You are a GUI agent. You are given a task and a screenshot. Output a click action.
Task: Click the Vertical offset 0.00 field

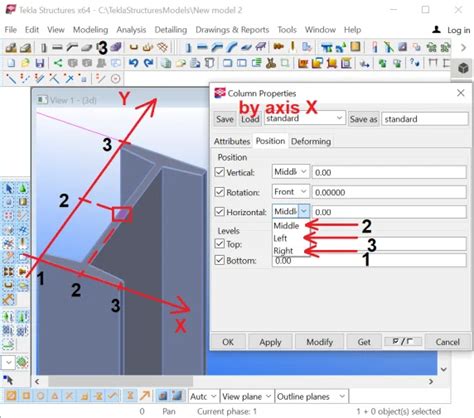389,172
